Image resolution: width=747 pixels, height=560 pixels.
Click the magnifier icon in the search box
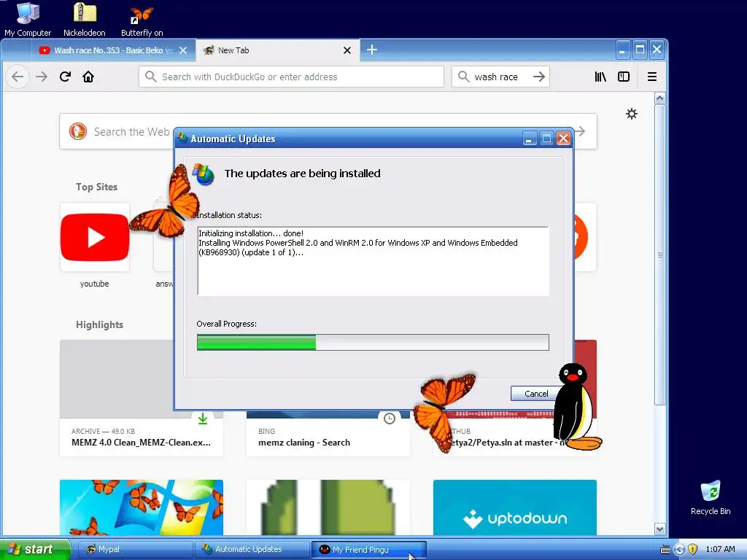pyautogui.click(x=463, y=76)
